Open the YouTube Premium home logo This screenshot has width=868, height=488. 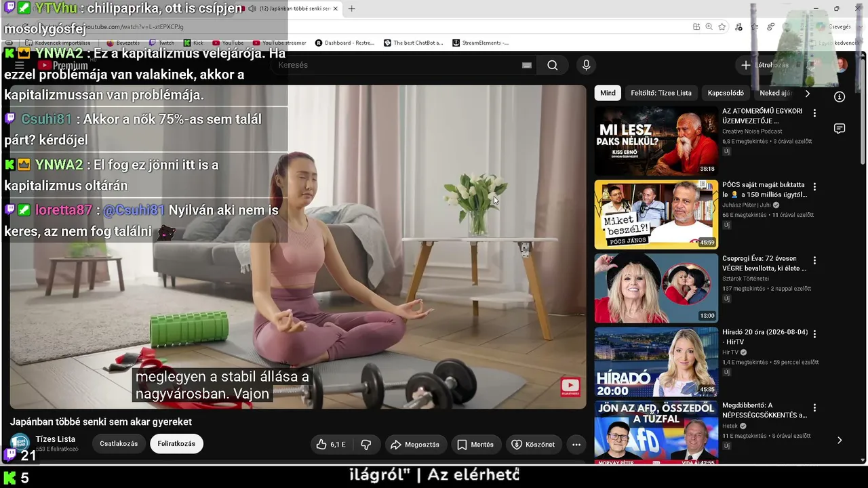tap(63, 65)
